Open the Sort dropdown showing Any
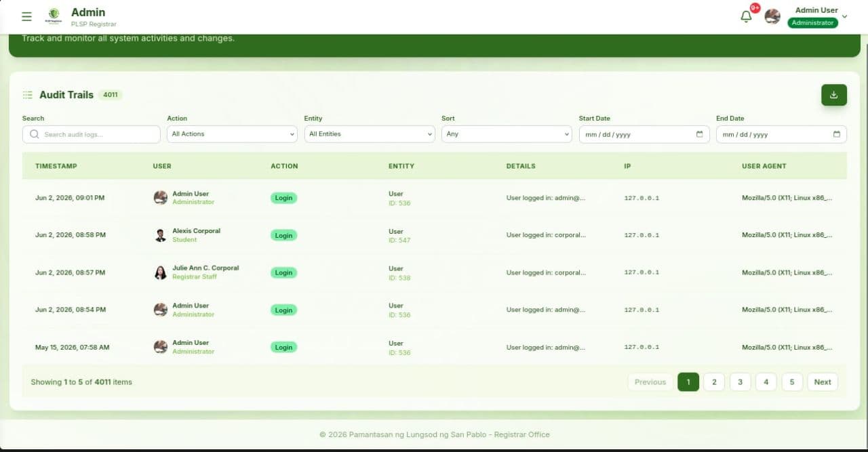This screenshot has height=452, width=868. (507, 134)
